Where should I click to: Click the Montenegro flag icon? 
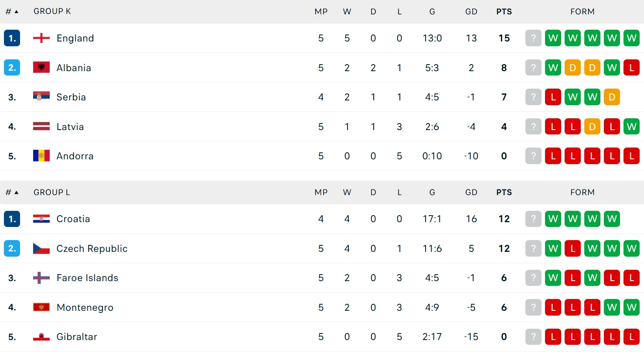click(41, 307)
